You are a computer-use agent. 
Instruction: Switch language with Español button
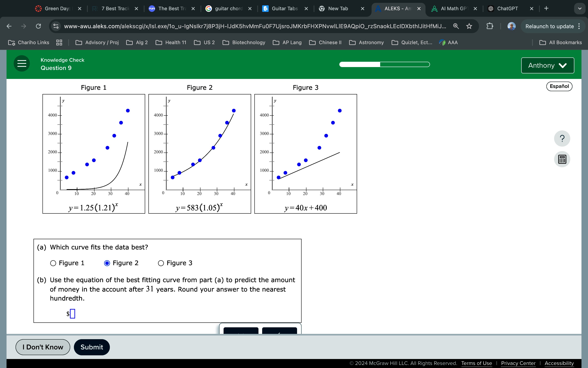559,86
